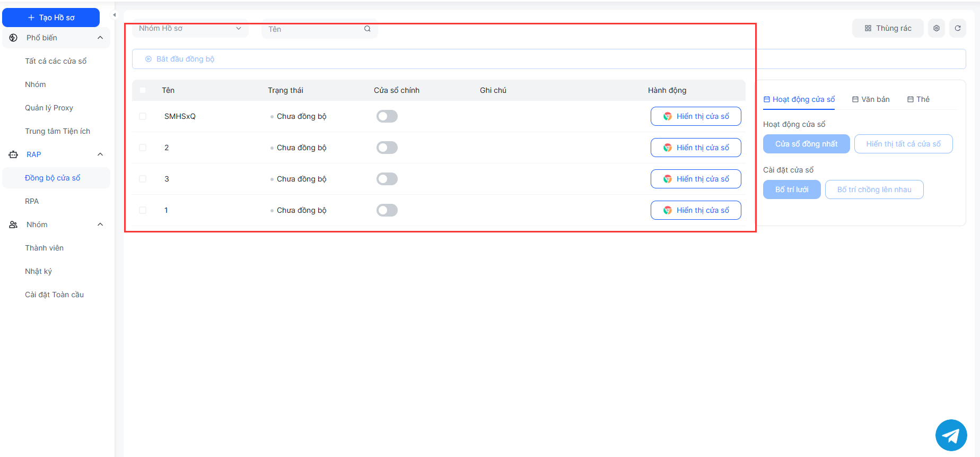Collapse the sidebar using the arrow icon

tap(114, 15)
